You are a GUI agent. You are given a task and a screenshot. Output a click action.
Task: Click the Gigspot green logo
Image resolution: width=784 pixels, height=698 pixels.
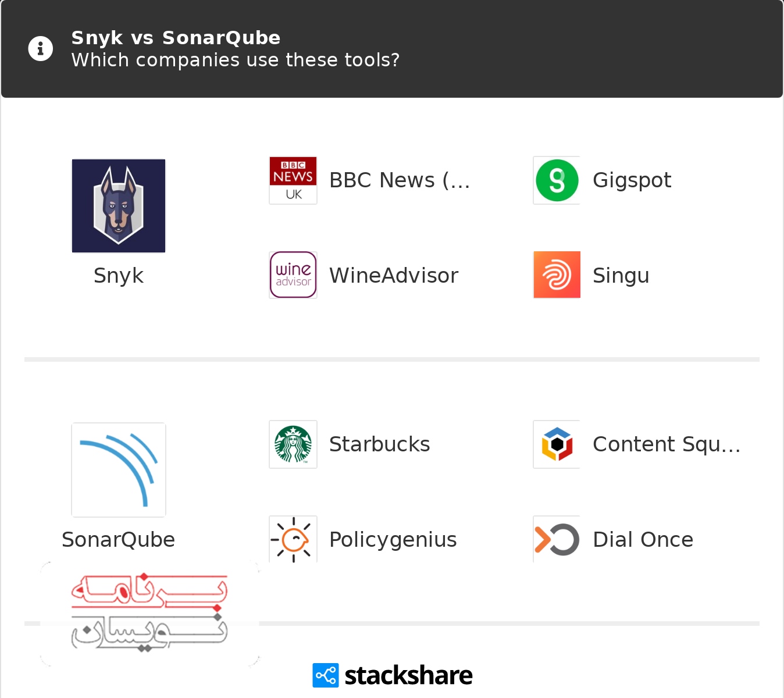click(x=557, y=180)
